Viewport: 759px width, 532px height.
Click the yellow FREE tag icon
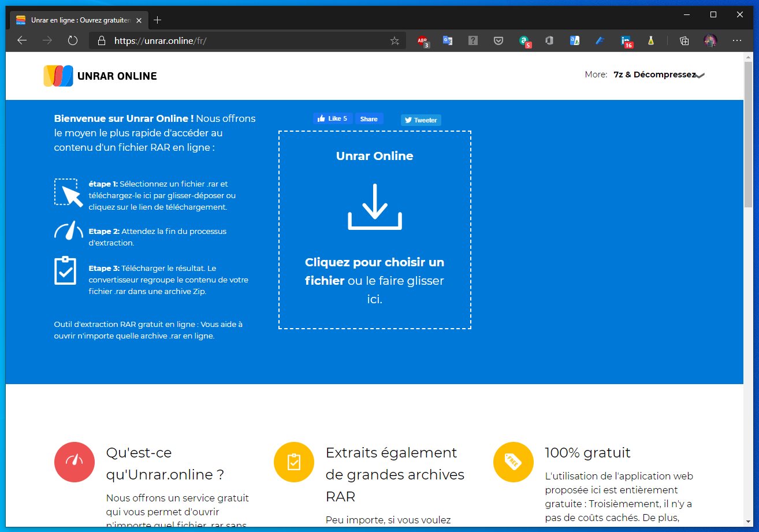coord(514,462)
